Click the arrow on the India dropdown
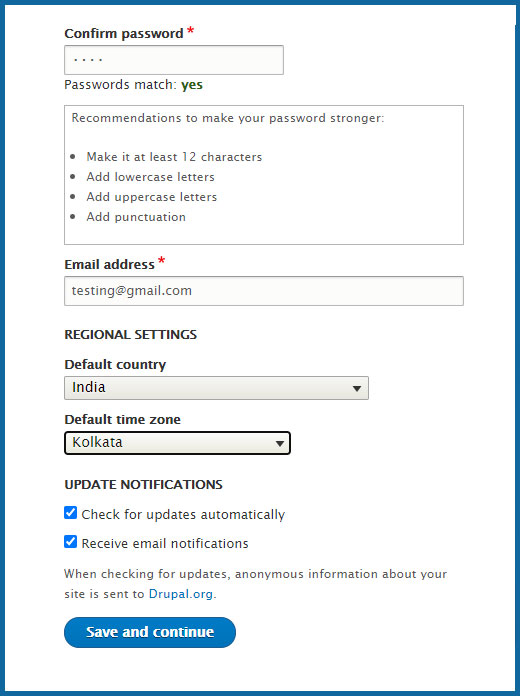The height and width of the screenshot is (696, 520). 356,388
